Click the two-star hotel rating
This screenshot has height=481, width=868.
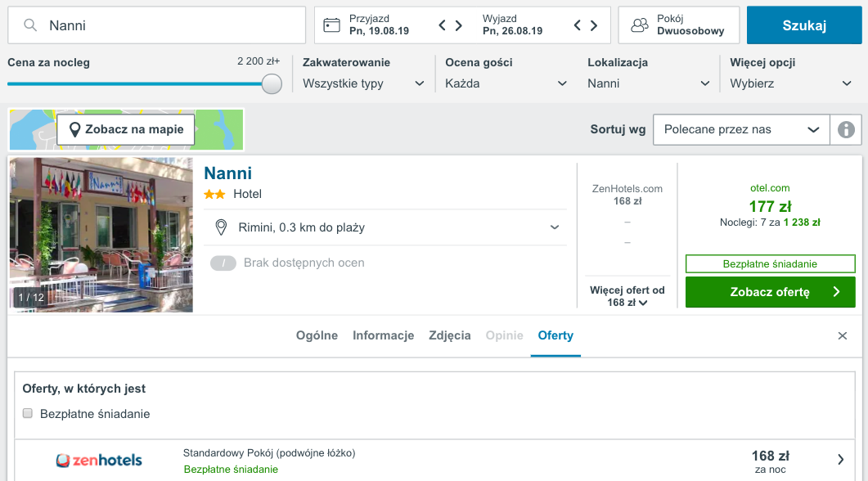[x=214, y=195]
